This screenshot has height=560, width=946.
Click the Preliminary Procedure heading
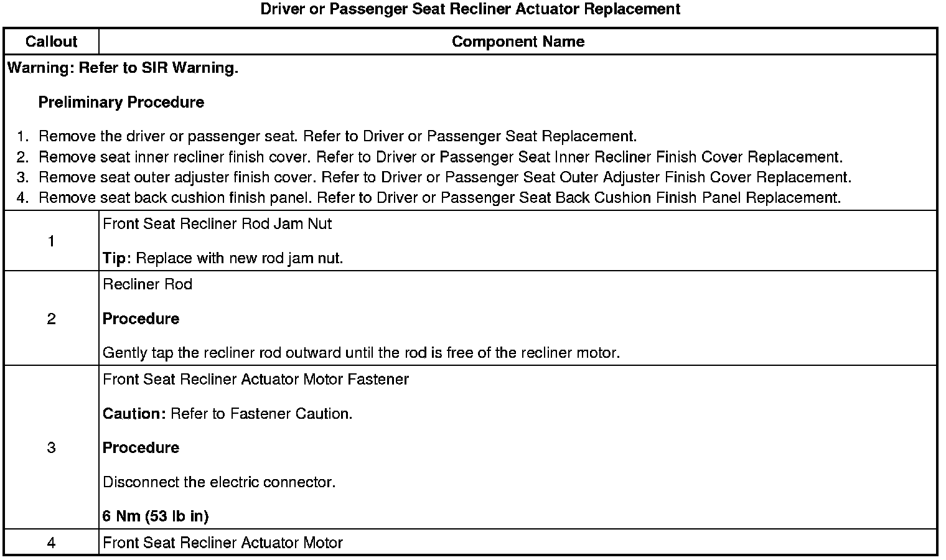point(121,102)
